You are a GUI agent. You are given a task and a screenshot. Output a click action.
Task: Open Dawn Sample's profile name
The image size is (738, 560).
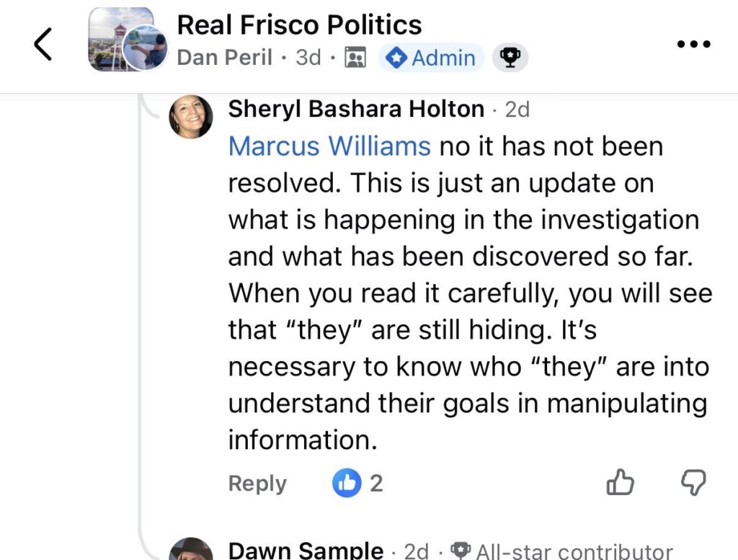pyautogui.click(x=306, y=551)
